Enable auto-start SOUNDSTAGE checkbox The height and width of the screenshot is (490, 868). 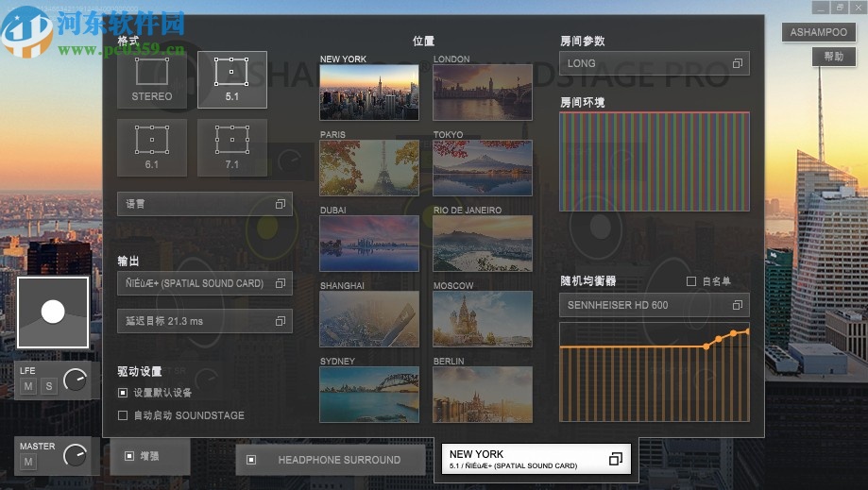click(123, 415)
